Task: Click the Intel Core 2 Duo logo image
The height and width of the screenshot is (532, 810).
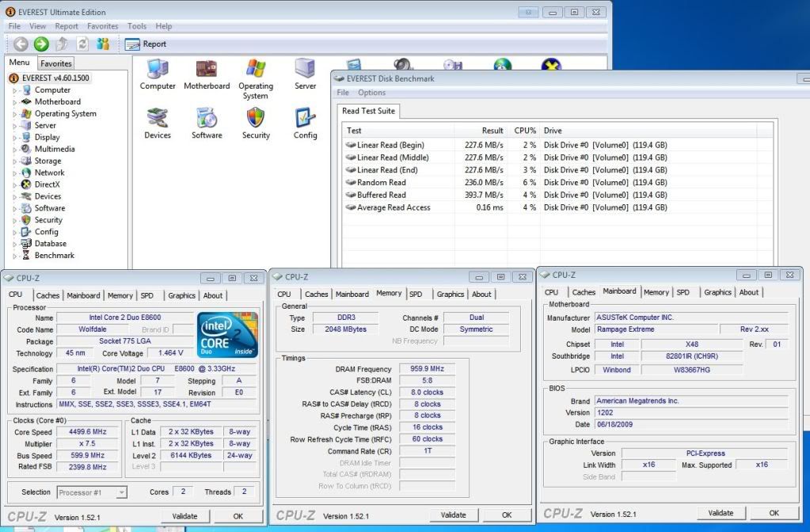Action: click(x=227, y=335)
